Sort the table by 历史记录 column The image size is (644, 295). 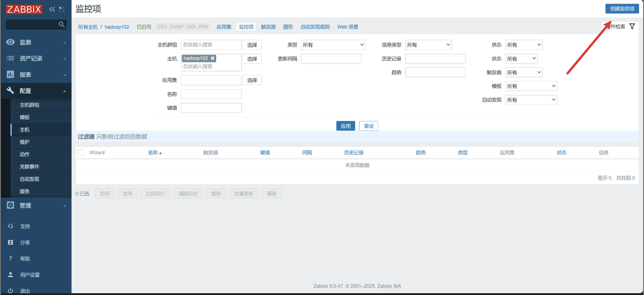[x=354, y=153]
